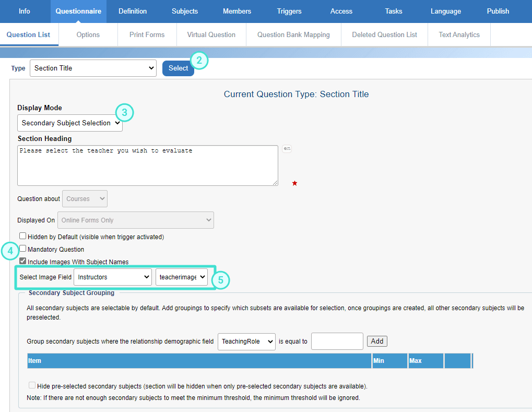Click the en language badge icon
The width and height of the screenshot is (532, 412).
[x=286, y=148]
